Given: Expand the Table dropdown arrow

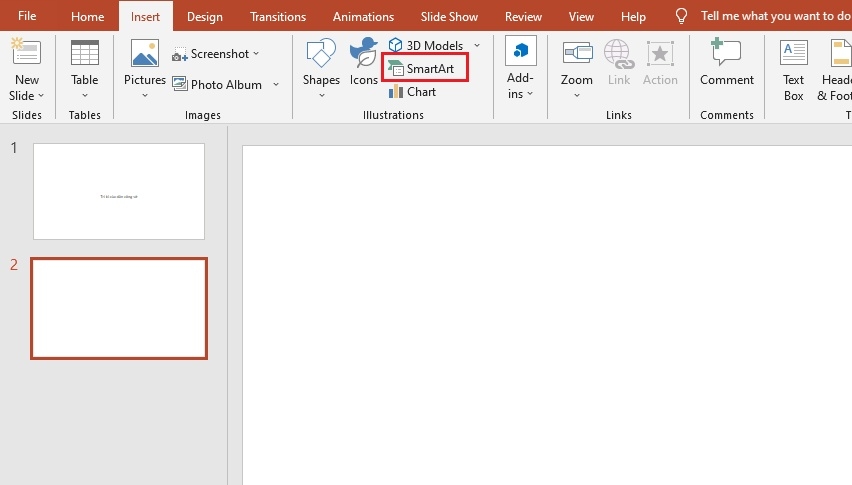Looking at the screenshot, I should pyautogui.click(x=85, y=96).
